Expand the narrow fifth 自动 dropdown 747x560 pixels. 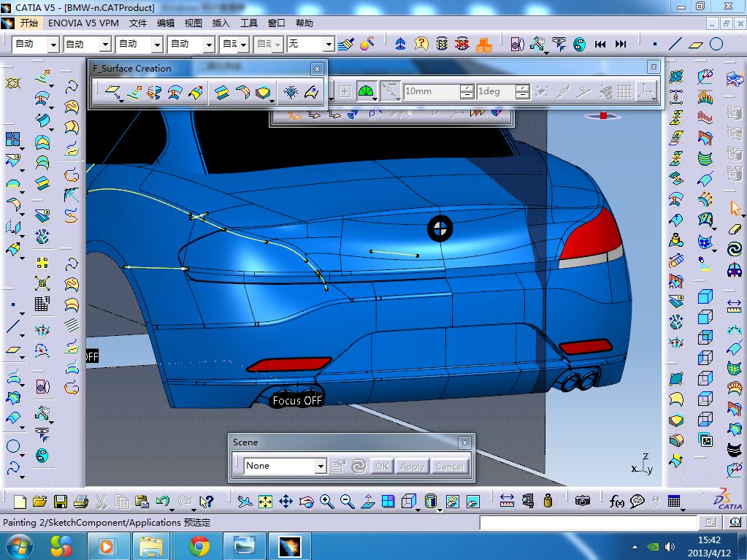244,45
